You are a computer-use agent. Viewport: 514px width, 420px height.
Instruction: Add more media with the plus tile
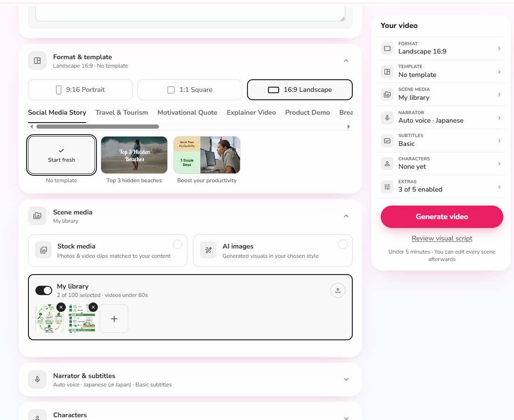114,319
